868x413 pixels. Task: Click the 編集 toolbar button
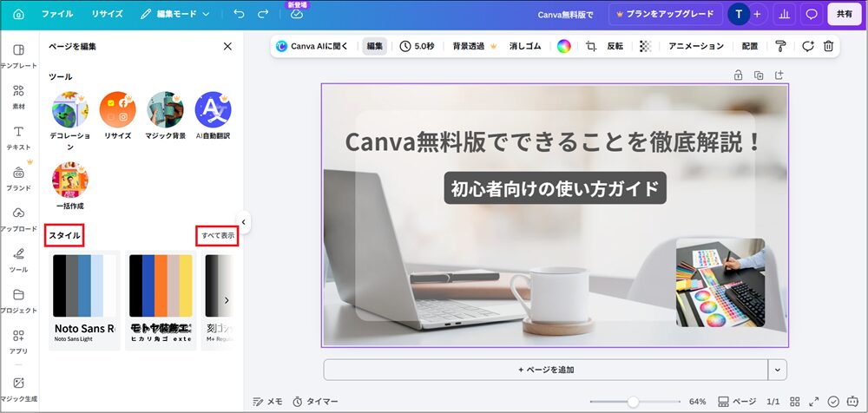(x=375, y=47)
